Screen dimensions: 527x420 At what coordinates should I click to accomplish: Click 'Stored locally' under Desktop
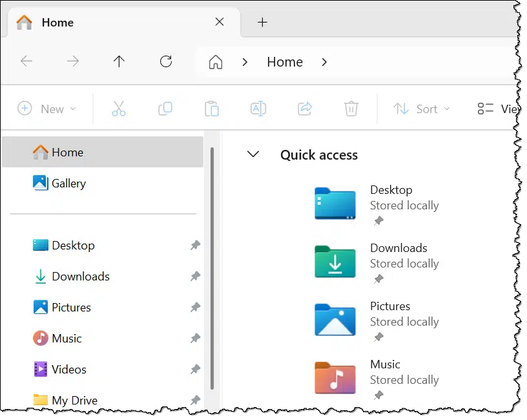coord(404,205)
